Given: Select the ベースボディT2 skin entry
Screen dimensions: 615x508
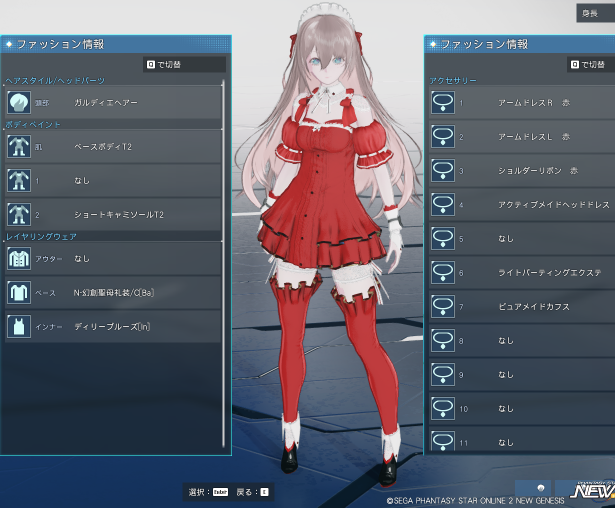Looking at the screenshot, I should tap(114, 147).
